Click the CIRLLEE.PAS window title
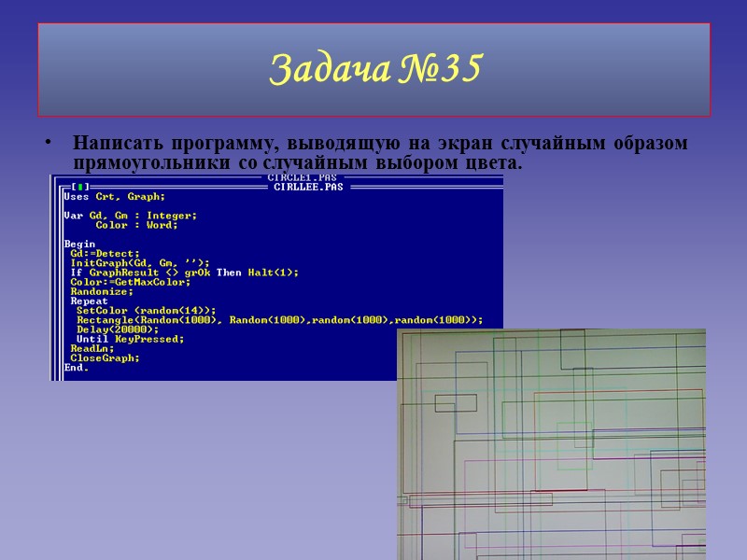The width and height of the screenshot is (747, 560). pyautogui.click(x=308, y=188)
